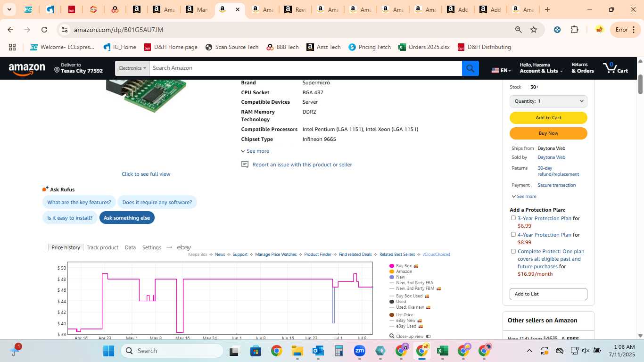644x362 pixels.
Task: Check the Complete Protect plan box
Action: pos(513,251)
